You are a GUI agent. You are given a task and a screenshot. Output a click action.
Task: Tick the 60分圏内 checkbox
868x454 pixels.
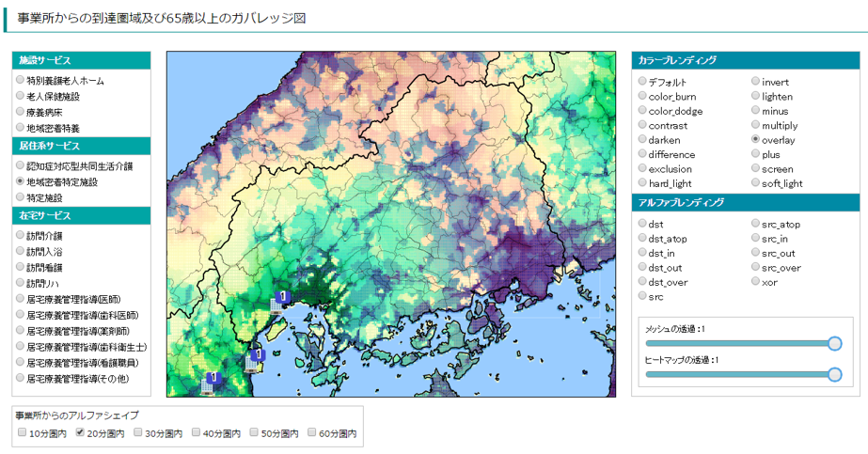click(x=313, y=433)
